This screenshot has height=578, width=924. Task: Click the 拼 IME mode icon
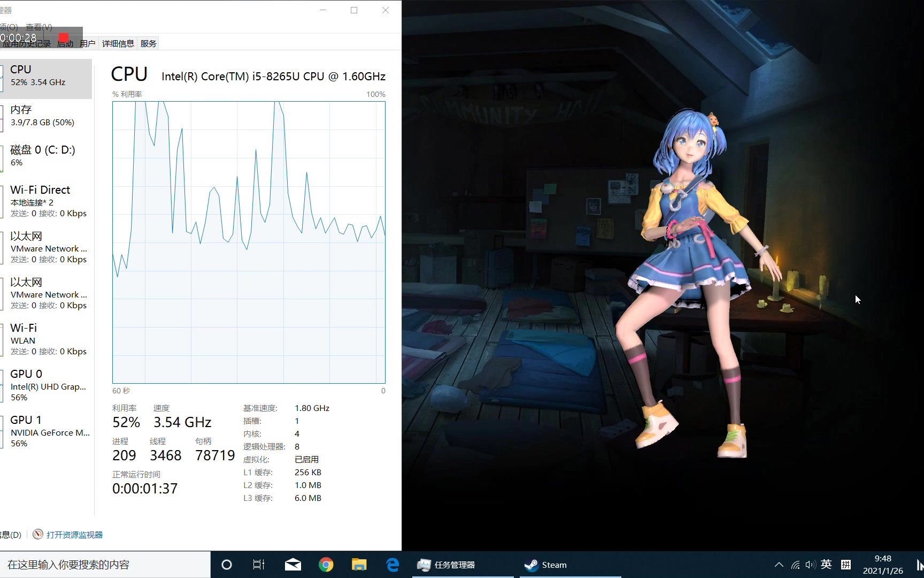(846, 564)
